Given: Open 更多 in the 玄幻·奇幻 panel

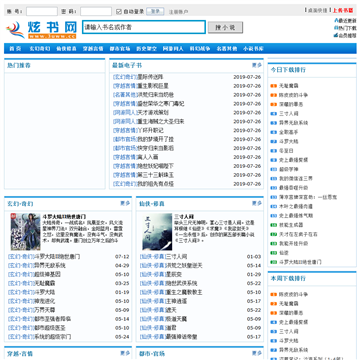Looking at the screenshot, I should [x=125, y=203].
